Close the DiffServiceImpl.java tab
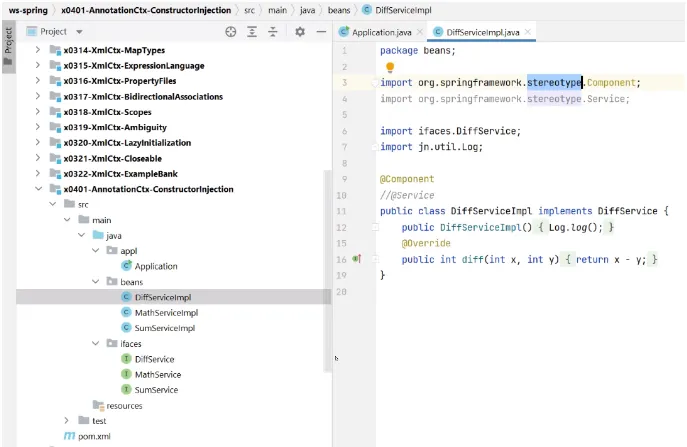 (x=528, y=32)
